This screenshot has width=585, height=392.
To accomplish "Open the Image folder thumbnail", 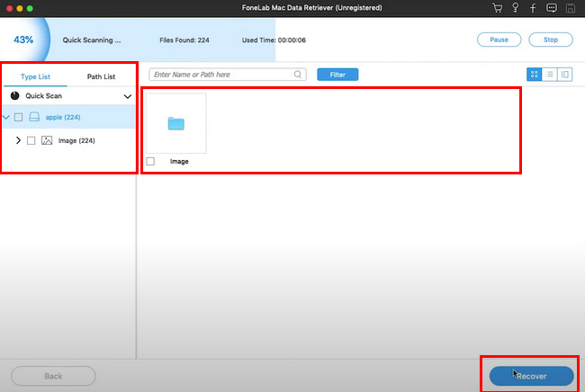I will point(176,123).
